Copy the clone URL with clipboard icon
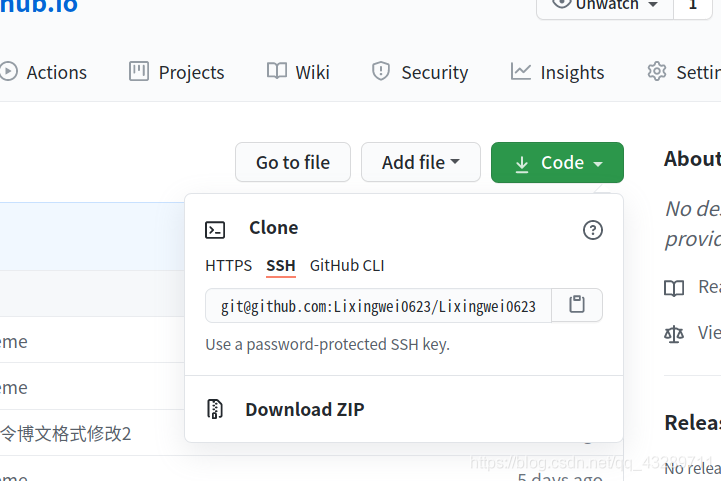 tap(577, 305)
